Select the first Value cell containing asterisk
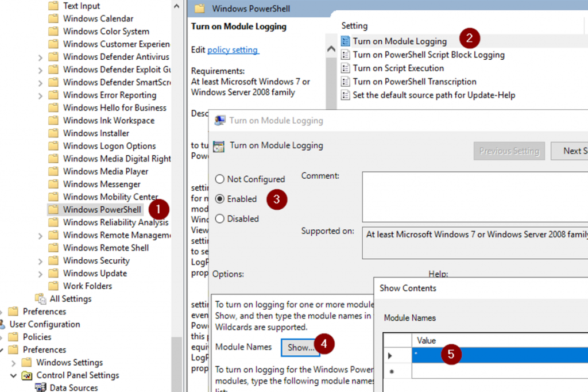 (x=500, y=355)
